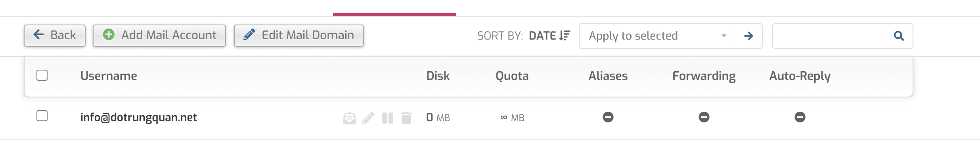Open the info@dotrungquan.net account link
The image size is (980, 160).
click(138, 117)
